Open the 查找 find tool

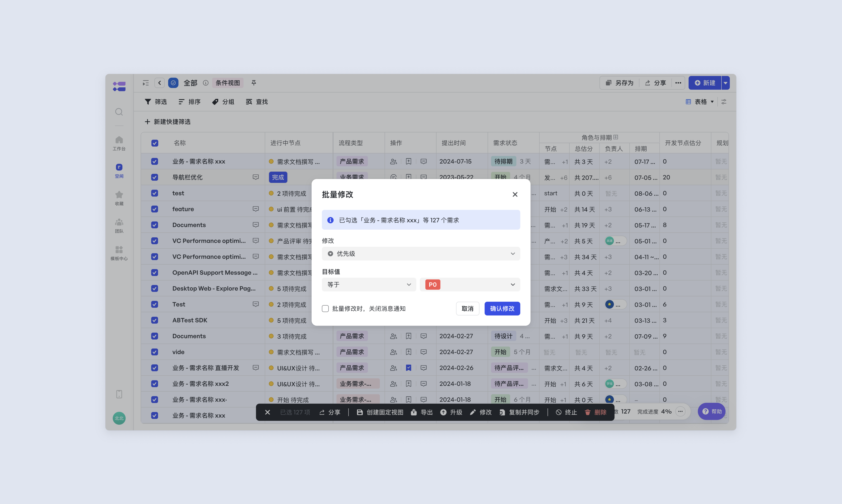257,102
